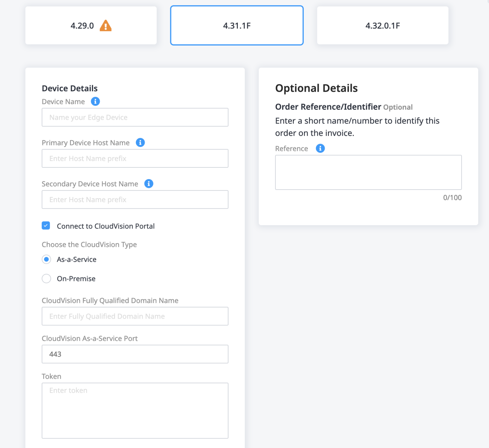Viewport: 489px width, 448px height.
Task: Focus the Device Name input field
Action: pyautogui.click(x=135, y=117)
